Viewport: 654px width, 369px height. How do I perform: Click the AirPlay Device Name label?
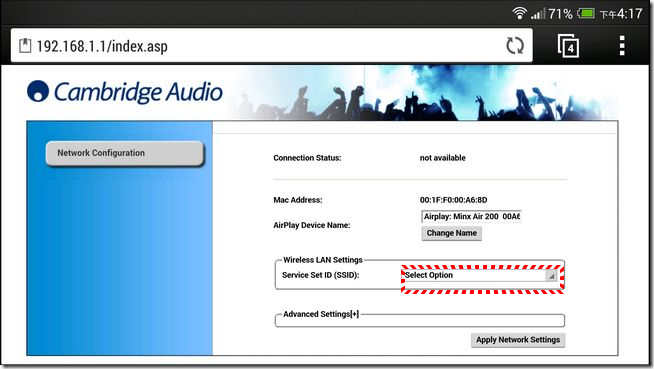click(x=312, y=225)
